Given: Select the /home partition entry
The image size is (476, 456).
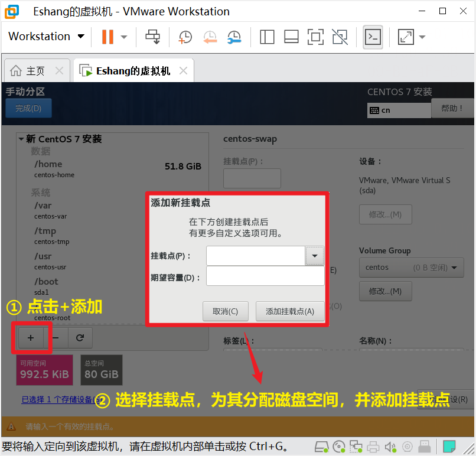Looking at the screenshot, I should 112,169.
